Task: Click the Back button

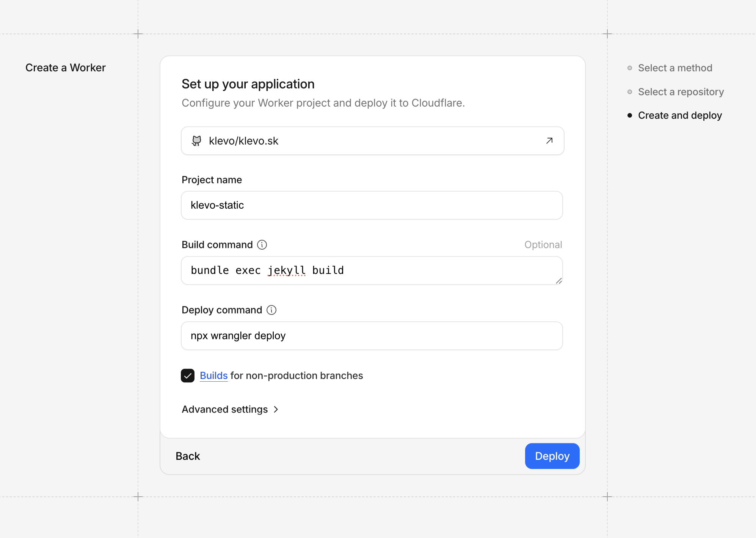Action: [x=188, y=456]
